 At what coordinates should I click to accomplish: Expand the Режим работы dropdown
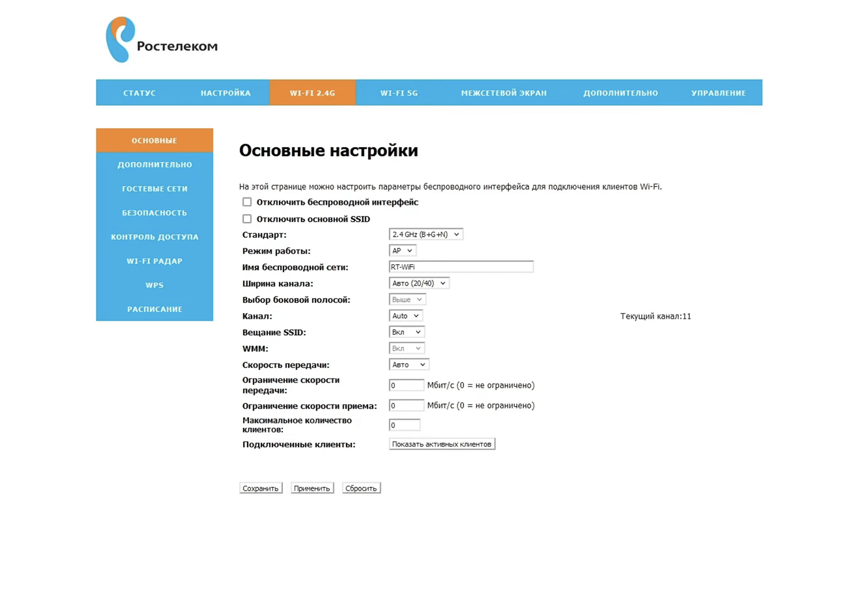click(x=402, y=251)
